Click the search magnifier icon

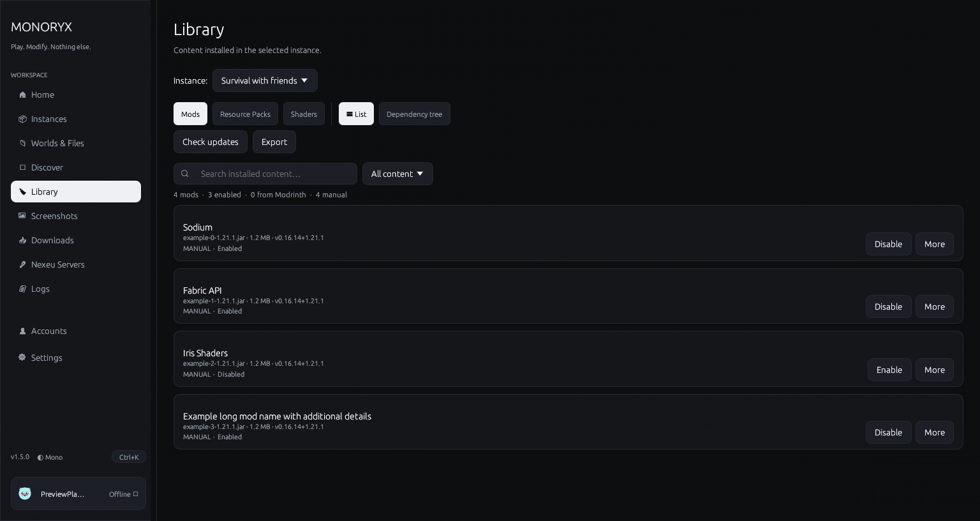click(185, 174)
